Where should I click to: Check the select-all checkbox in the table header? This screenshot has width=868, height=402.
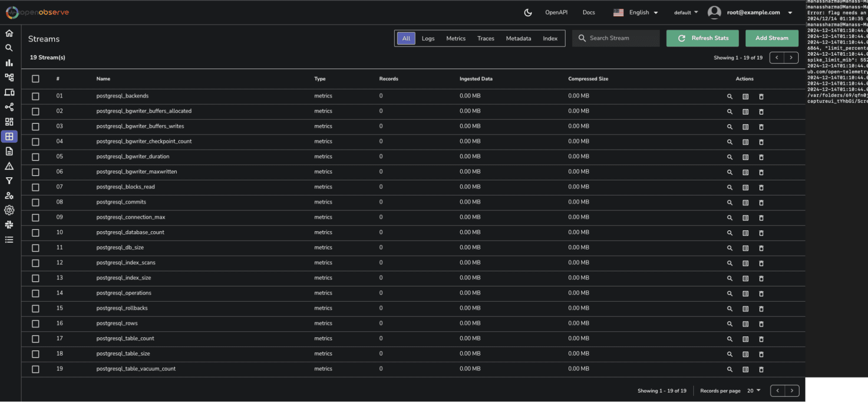36,79
